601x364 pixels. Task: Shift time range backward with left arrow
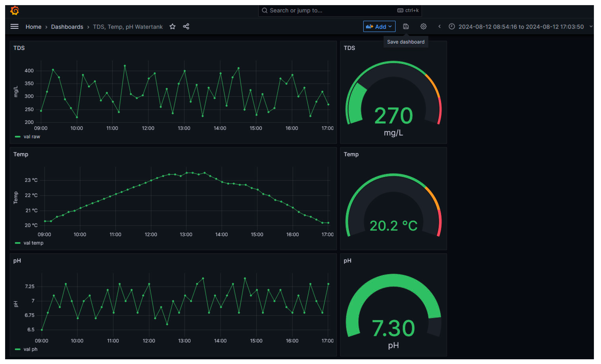click(x=439, y=27)
